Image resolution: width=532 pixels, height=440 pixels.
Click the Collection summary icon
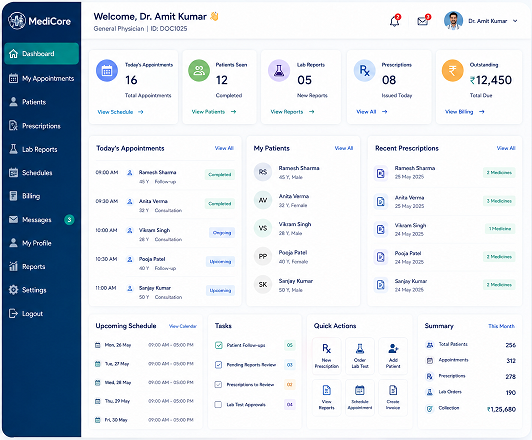click(430, 409)
